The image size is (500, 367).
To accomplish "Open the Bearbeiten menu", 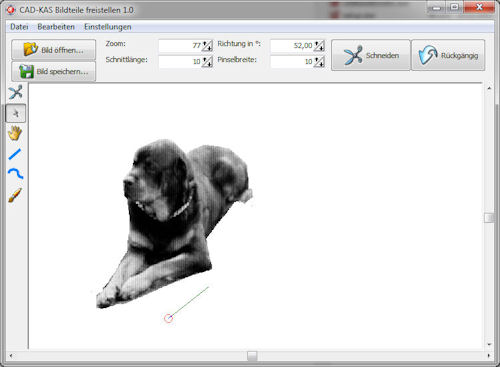I will 56,27.
